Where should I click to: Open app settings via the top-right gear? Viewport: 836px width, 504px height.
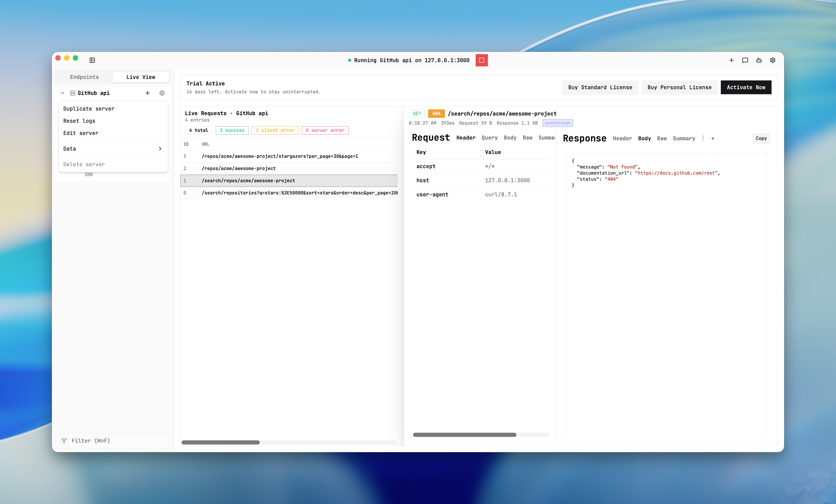coord(772,60)
